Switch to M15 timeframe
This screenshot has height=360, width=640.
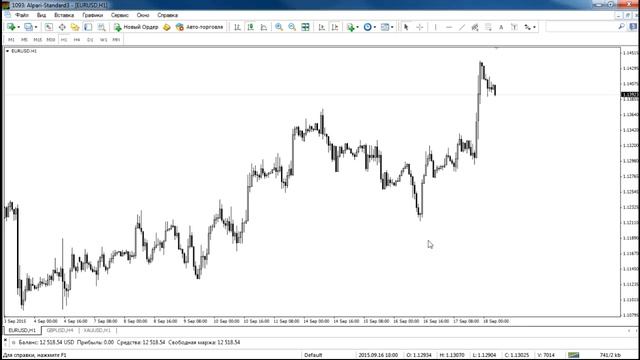[x=38, y=40]
